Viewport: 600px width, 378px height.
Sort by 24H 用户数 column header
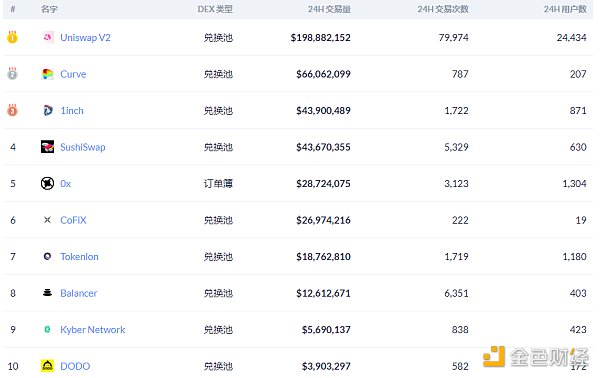[565, 9]
